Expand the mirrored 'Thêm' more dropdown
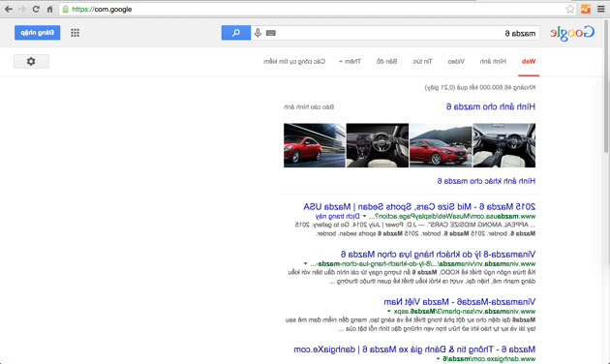This screenshot has width=610, height=364. click(x=350, y=61)
